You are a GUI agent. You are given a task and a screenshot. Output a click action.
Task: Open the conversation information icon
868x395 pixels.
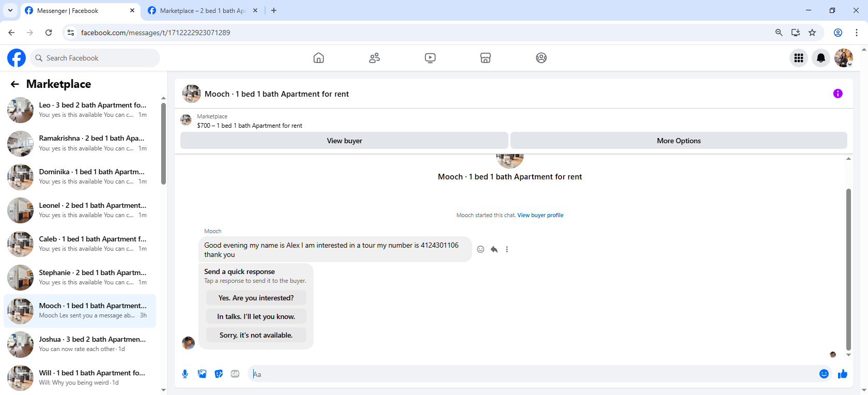(838, 94)
